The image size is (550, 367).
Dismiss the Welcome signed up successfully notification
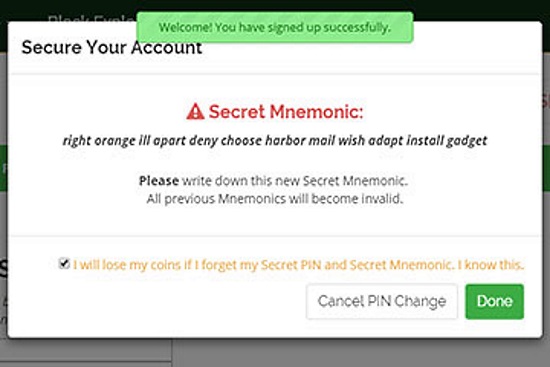click(275, 27)
